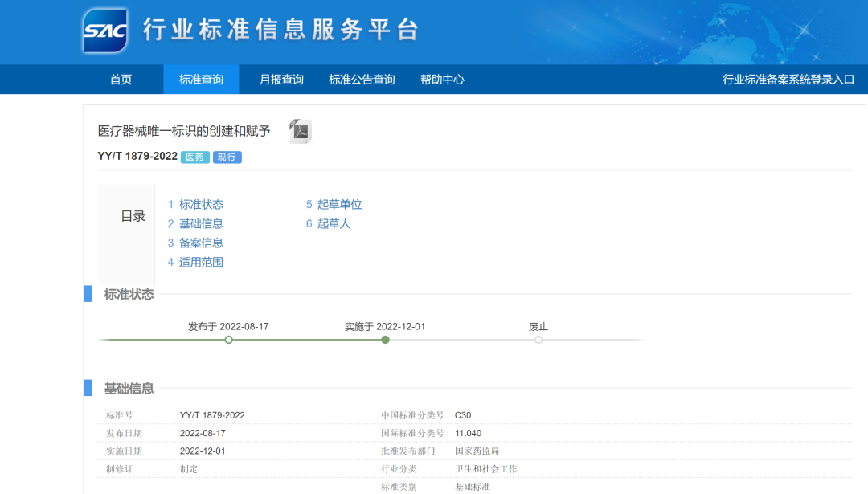Jump to 6 起草人 in the contents
The height and width of the screenshot is (494, 868).
pyautogui.click(x=328, y=224)
